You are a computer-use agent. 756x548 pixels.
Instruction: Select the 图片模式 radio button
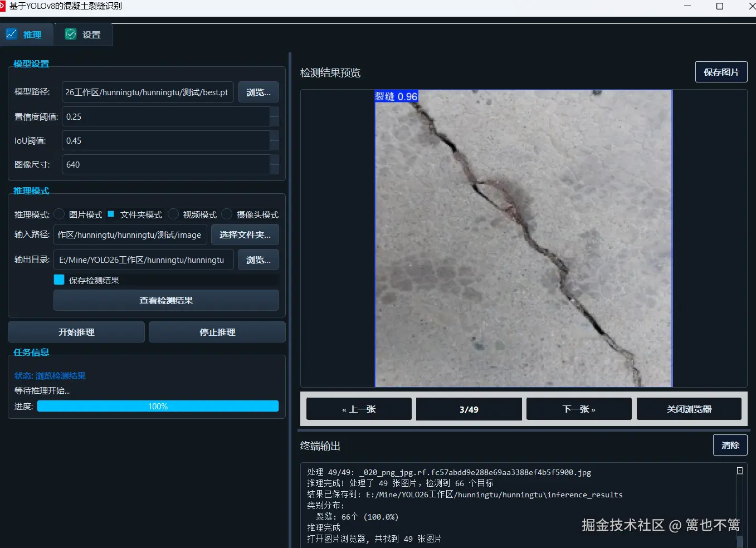tap(58, 214)
